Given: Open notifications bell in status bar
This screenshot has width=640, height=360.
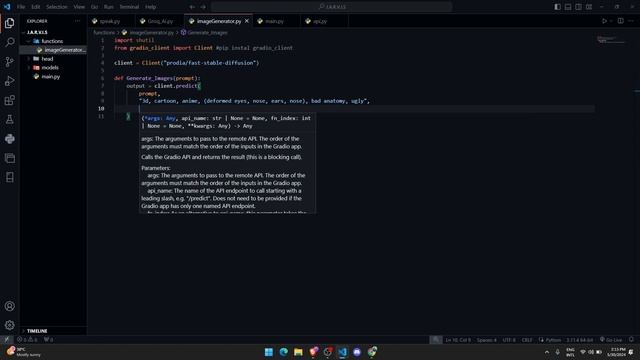Looking at the screenshot, I should point(631,340).
